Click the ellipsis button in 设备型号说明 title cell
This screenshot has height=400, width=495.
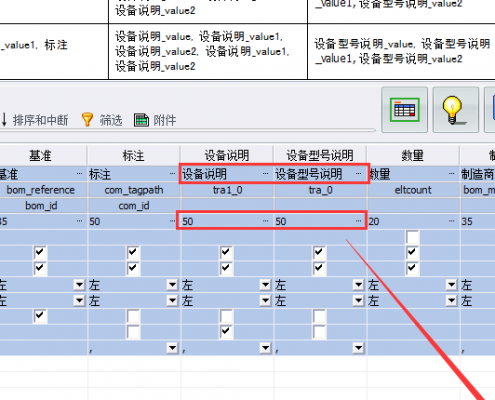point(358,174)
